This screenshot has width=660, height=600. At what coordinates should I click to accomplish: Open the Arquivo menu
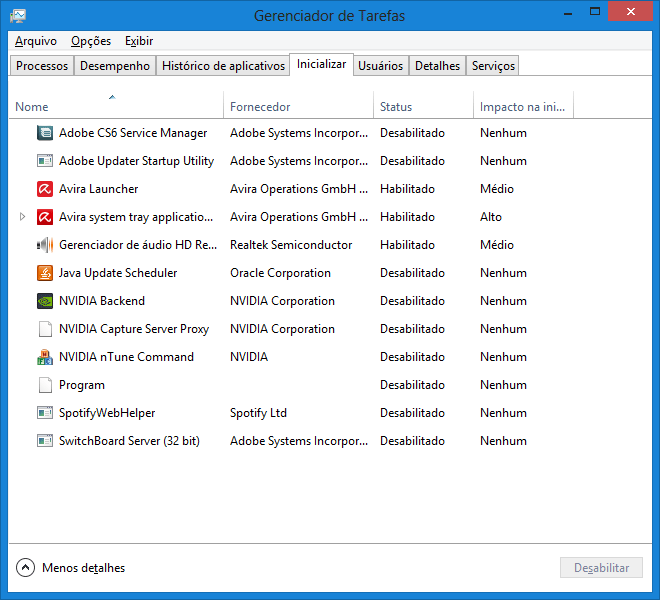point(36,41)
